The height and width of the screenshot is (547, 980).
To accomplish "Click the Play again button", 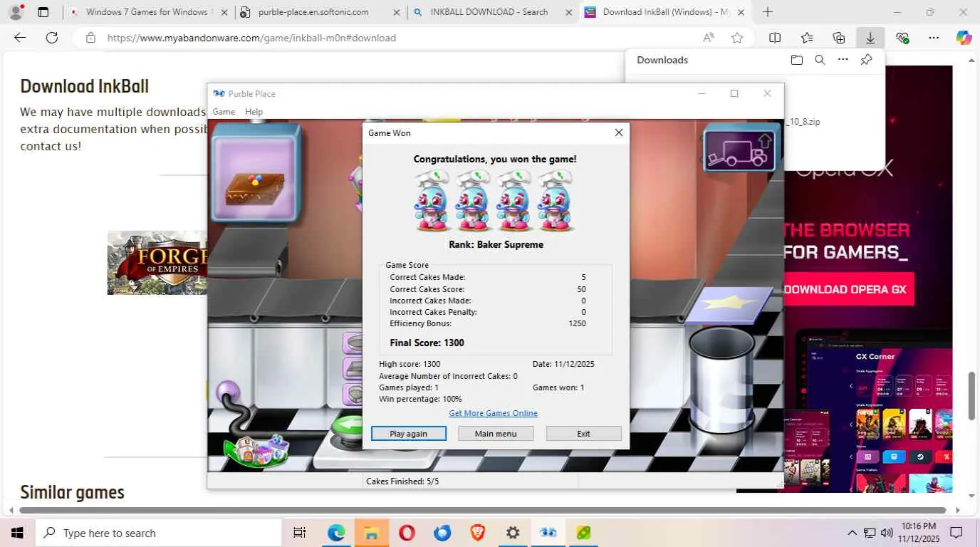I will point(409,434).
